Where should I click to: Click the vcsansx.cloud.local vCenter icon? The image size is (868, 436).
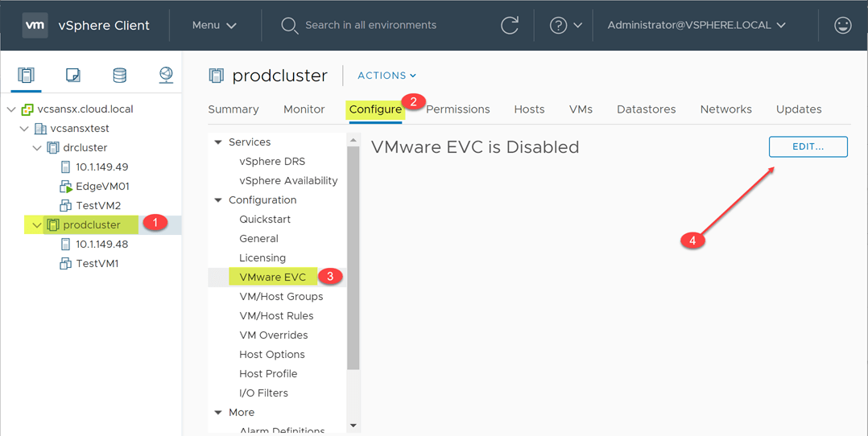[27, 109]
